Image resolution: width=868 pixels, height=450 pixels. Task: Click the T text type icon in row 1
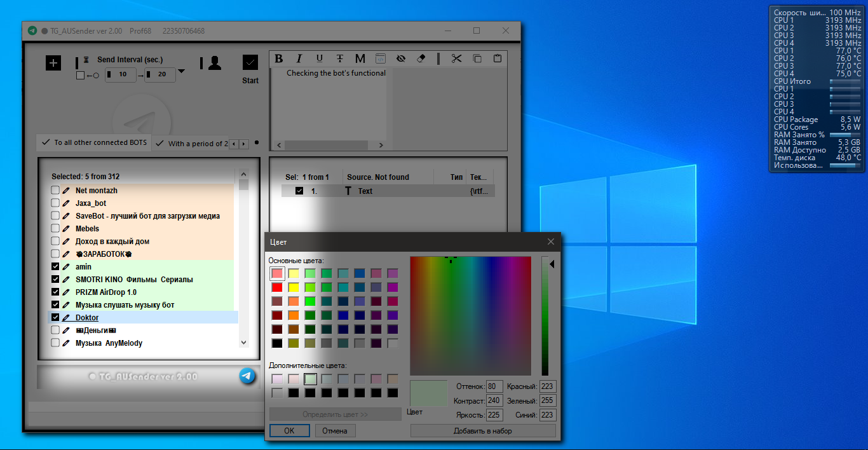coord(348,191)
